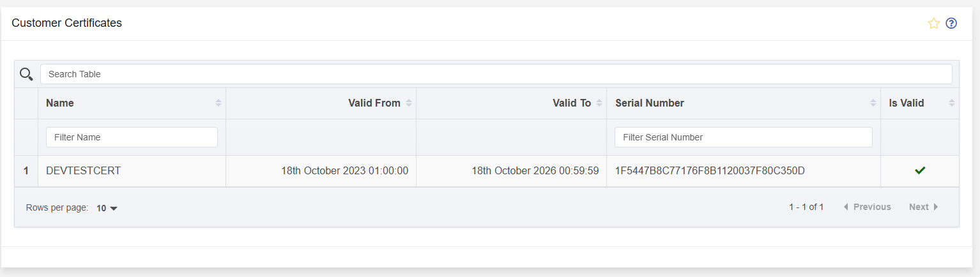Viewport: 980px width, 277px height.
Task: Open the Rows per page dropdown
Action: point(107,208)
